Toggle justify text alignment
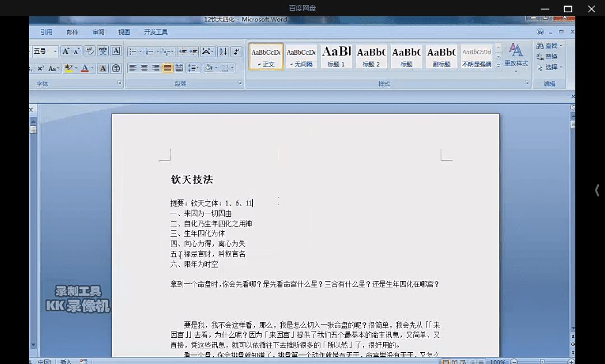Image resolution: width=605 pixels, height=364 pixels. click(167, 68)
